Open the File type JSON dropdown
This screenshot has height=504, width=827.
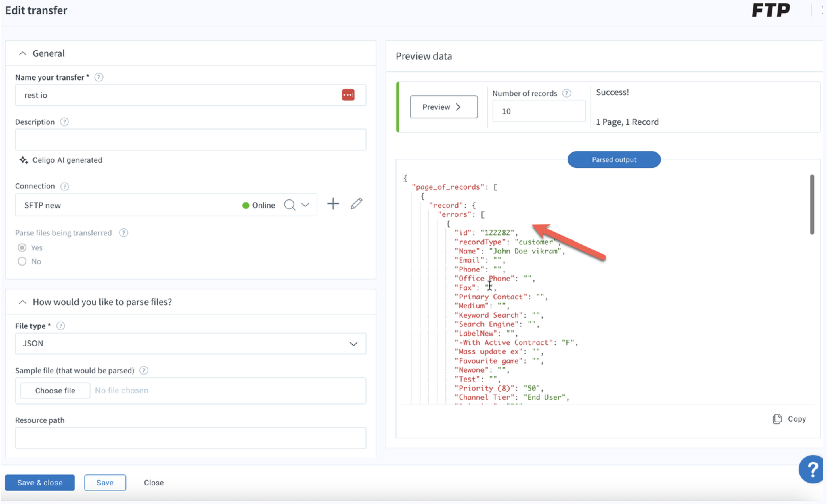pos(191,344)
